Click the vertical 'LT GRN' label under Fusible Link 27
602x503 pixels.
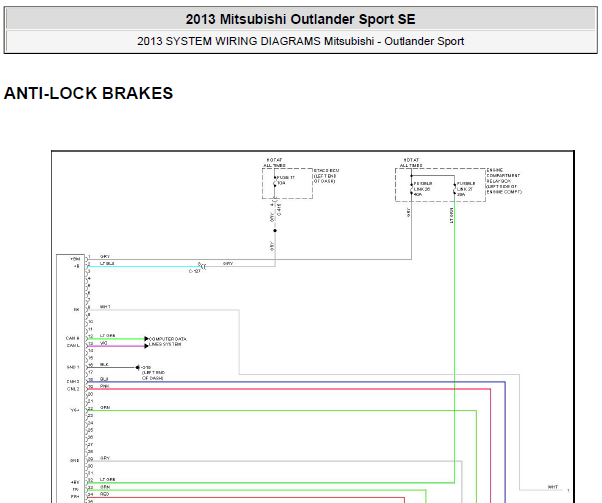pyautogui.click(x=452, y=215)
